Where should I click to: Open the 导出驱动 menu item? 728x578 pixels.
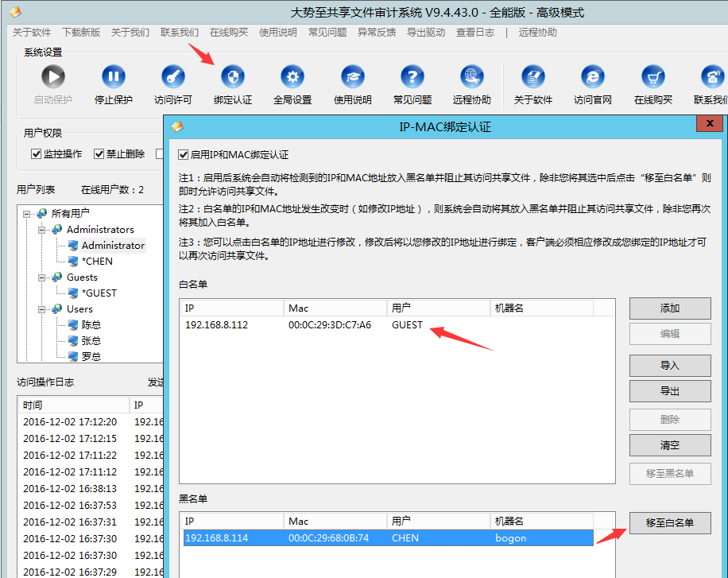point(425,33)
